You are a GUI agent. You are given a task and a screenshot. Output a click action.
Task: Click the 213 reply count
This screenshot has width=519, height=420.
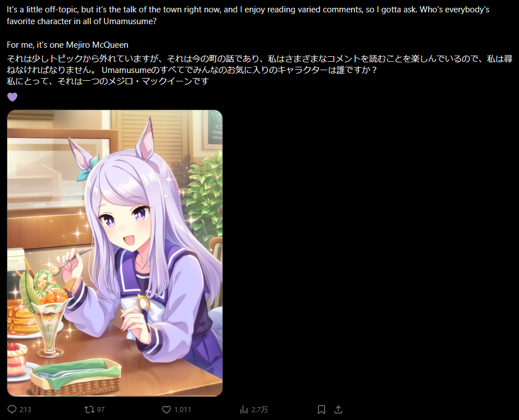point(25,410)
